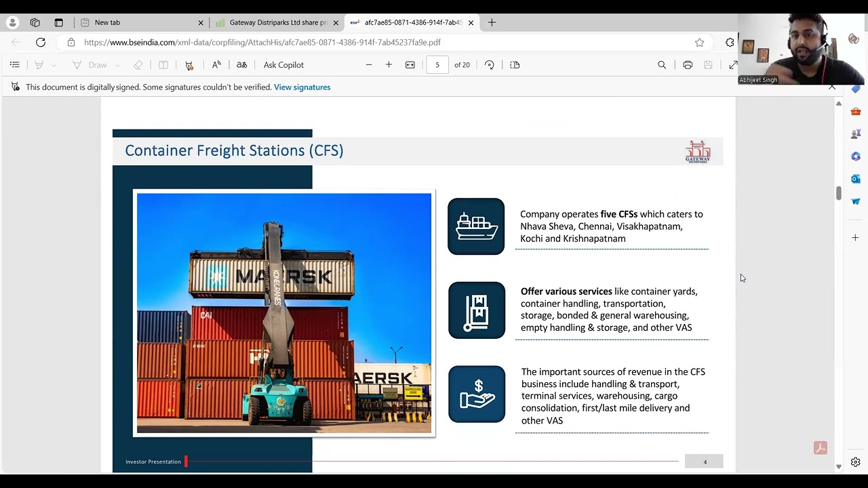This screenshot has width=868, height=488.
Task: Click Ask Copilot
Action: click(283, 65)
